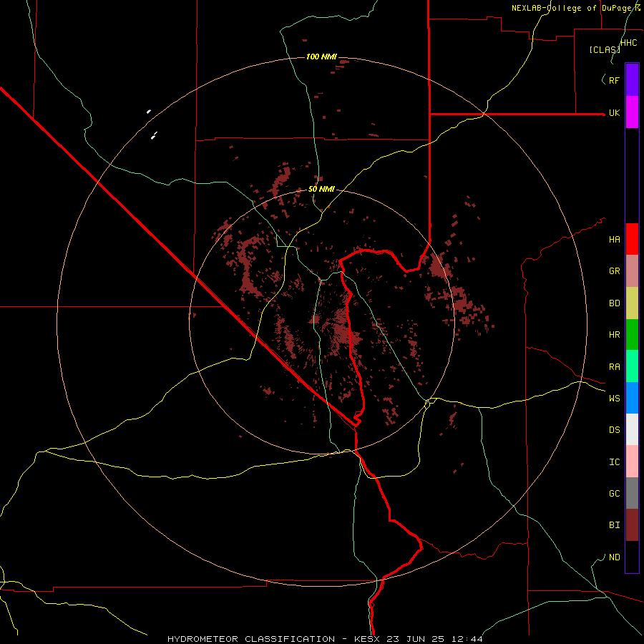The image size is (644, 644).
Task: Click the GC legend label
Action: pos(614,494)
